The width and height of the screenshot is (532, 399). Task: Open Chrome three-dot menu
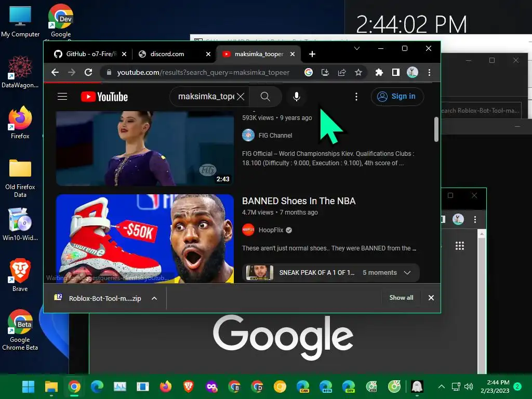click(429, 72)
